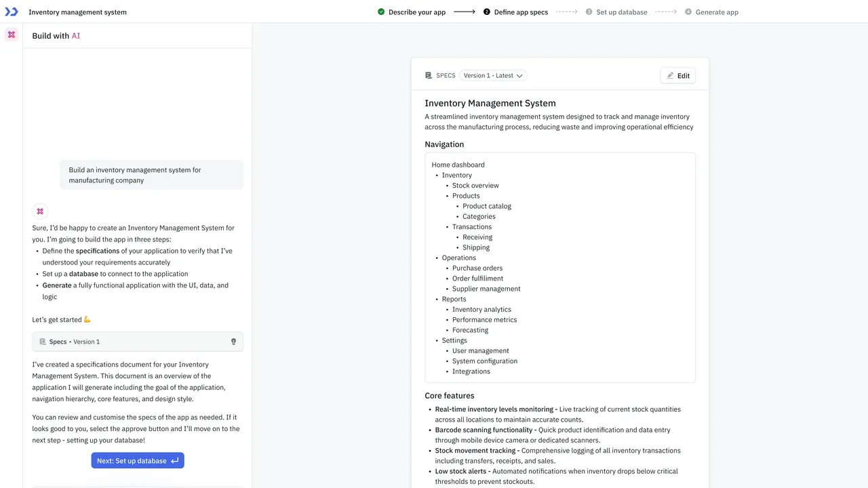This screenshot has width=868, height=488.
Task: Open the Specs Version 1 card in the chat
Action: click(138, 342)
